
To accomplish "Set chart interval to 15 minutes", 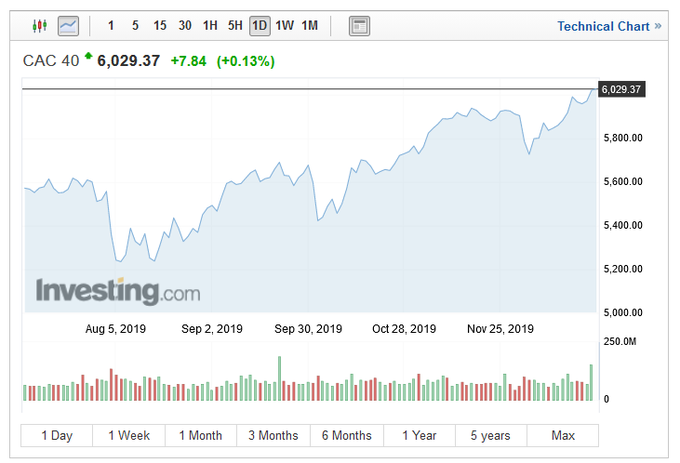I will coord(160,26).
